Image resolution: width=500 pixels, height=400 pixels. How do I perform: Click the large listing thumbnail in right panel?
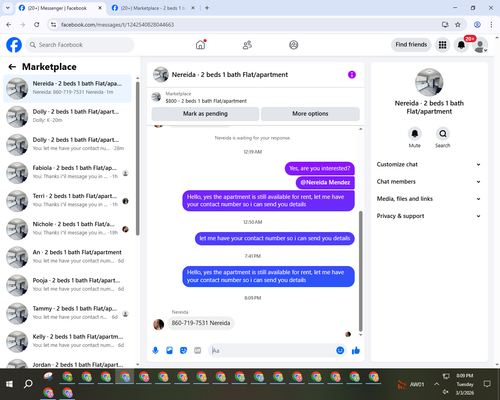click(x=429, y=82)
